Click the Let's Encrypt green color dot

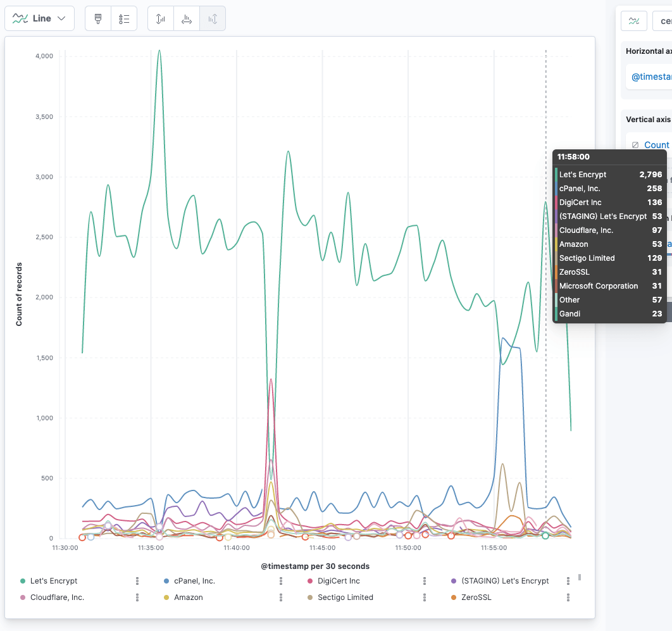[23, 581]
